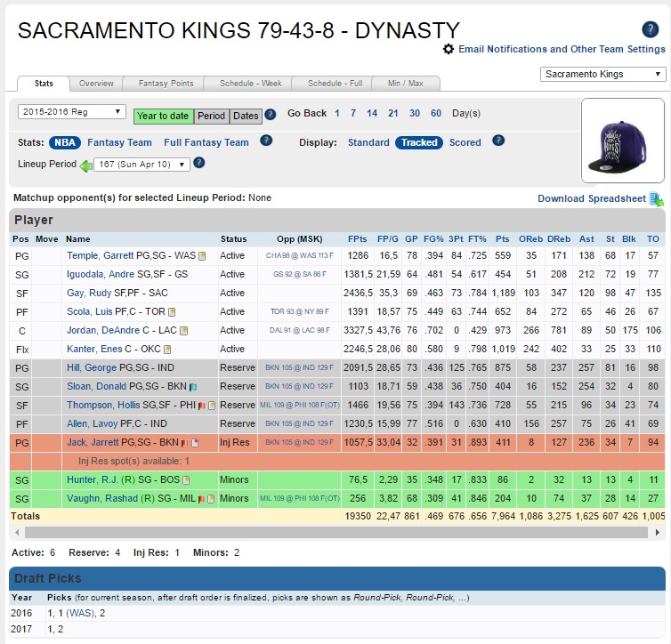Set display to Tracked
Screen dimensions: 671x644
coord(419,142)
